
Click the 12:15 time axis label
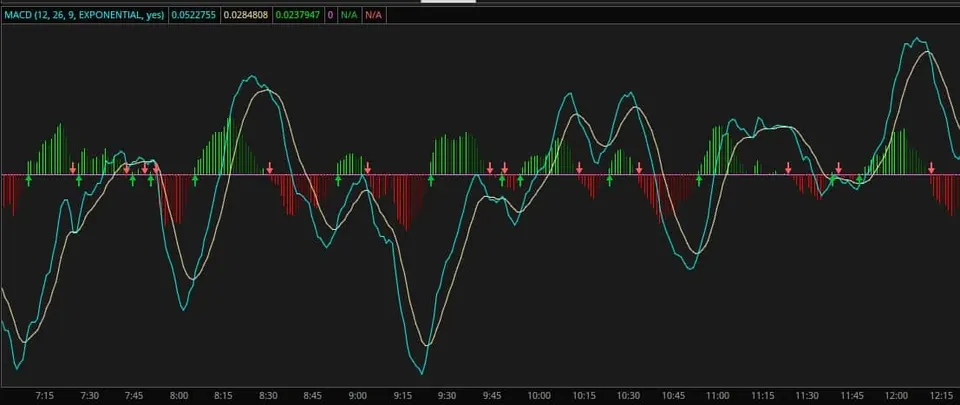click(x=941, y=395)
